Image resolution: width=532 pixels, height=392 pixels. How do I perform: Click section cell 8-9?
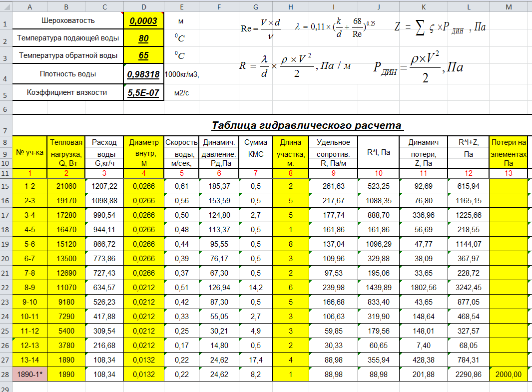(30, 288)
